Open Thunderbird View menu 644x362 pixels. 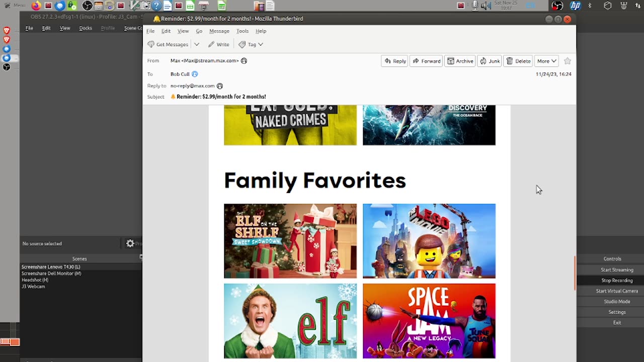point(183,31)
